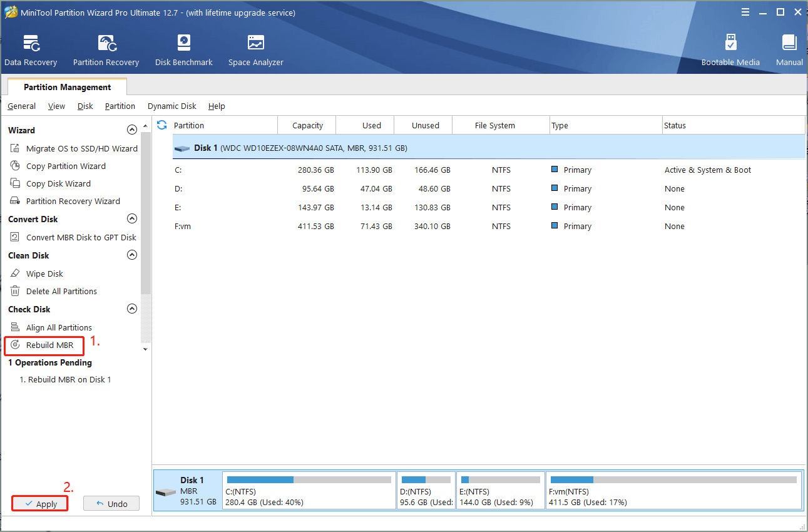Click the refresh icon beside Partition header
808x532 pixels.
(162, 125)
